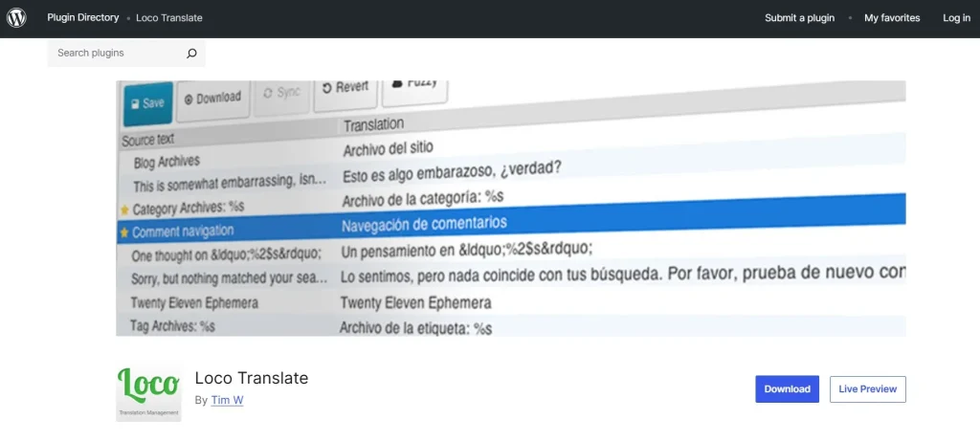This screenshot has width=980, height=442.
Task: Click the Loco logo thumbnail
Action: click(148, 390)
